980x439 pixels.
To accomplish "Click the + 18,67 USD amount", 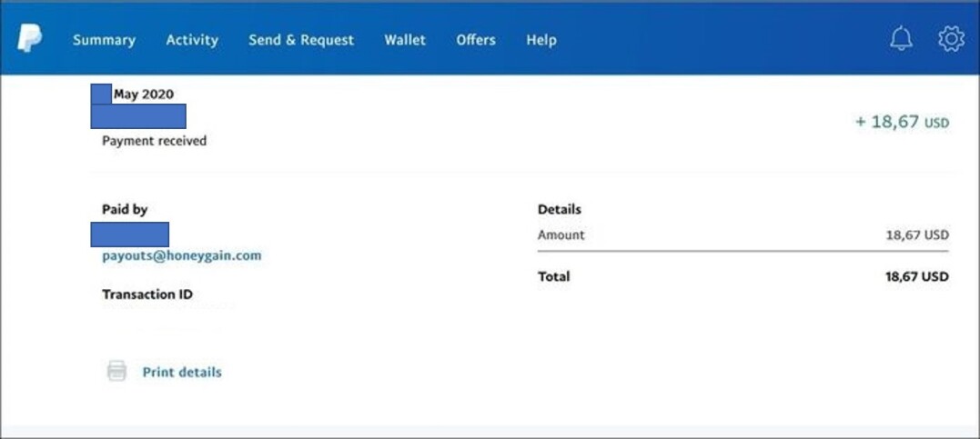I will 902,122.
